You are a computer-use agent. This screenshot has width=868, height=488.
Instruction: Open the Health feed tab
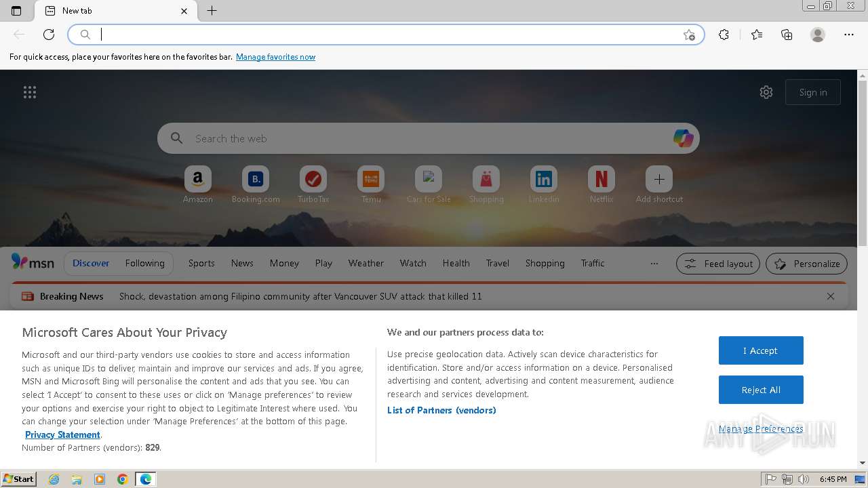click(456, 263)
